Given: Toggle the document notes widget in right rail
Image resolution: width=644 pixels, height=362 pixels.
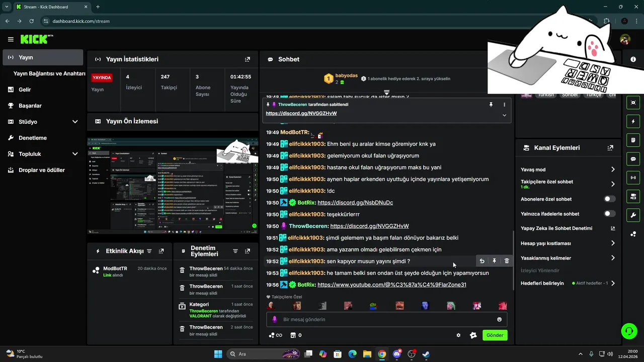Looking at the screenshot, I should click(x=633, y=140).
